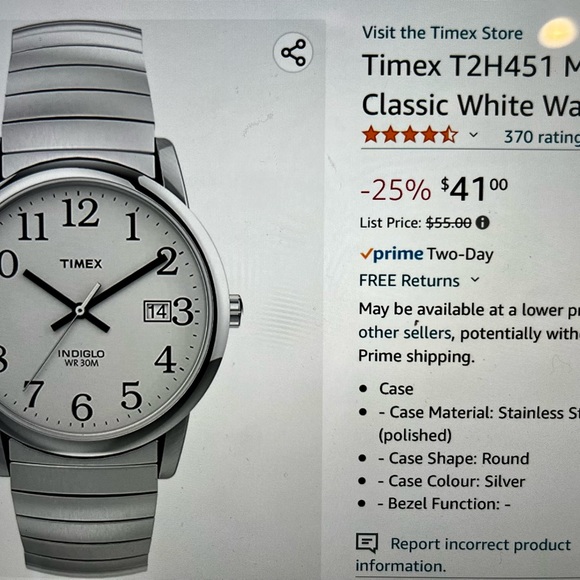
Task: Click the $41.00 price text
Action: point(474,189)
